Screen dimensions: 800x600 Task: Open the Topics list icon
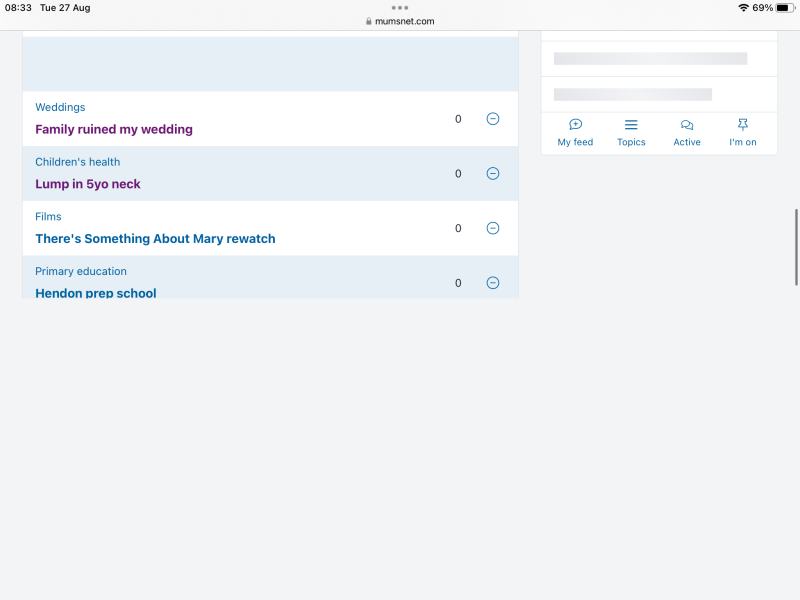(x=631, y=125)
